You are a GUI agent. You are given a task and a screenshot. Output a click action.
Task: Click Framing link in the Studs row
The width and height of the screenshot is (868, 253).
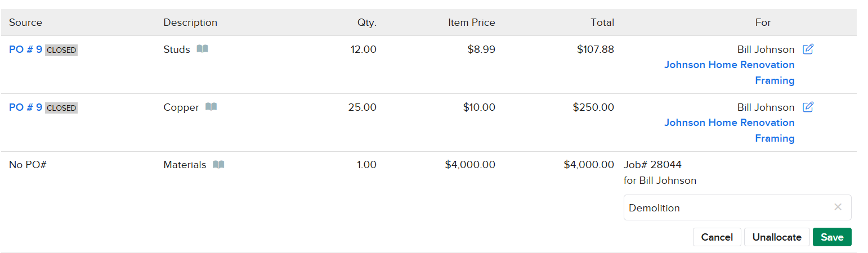775,80
